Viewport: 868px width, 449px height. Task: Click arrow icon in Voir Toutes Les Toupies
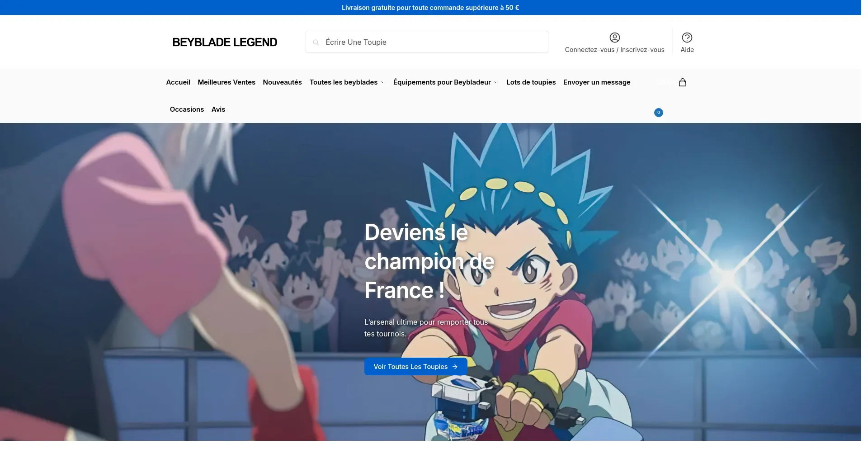point(455,367)
